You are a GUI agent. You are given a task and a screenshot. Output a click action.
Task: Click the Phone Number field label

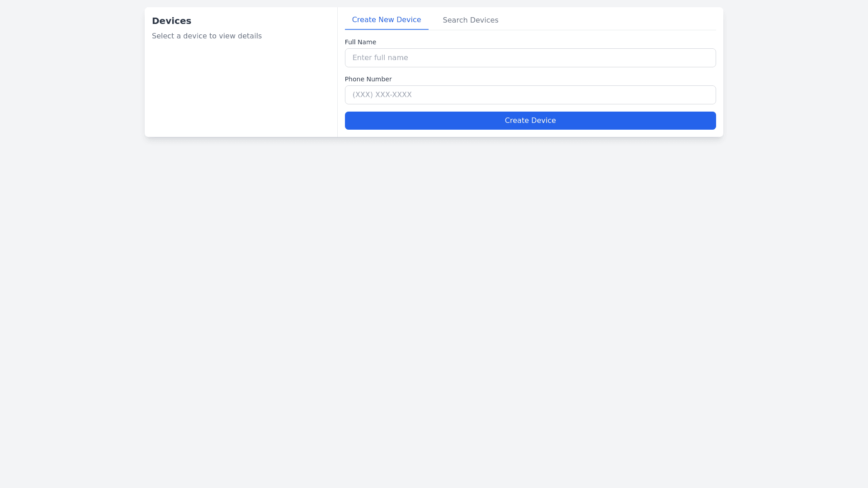pyautogui.click(x=368, y=79)
